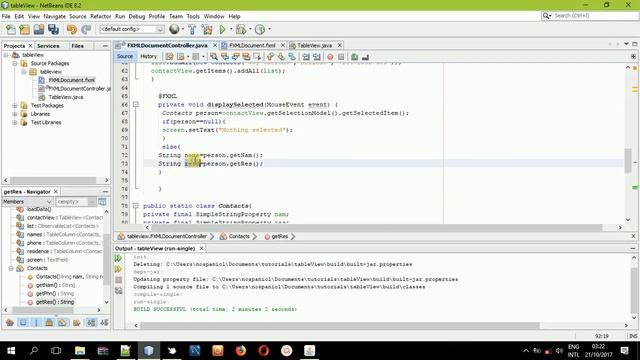Open the Refactor menu
This screenshot has height=360, width=640.
click(x=100, y=16)
